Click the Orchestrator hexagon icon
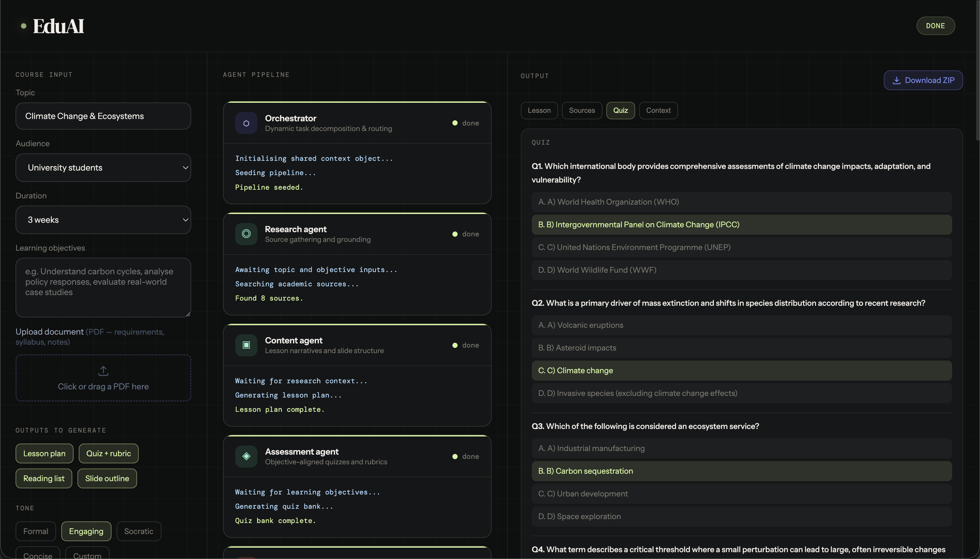Screen dimensions: 980x559 [246, 123]
